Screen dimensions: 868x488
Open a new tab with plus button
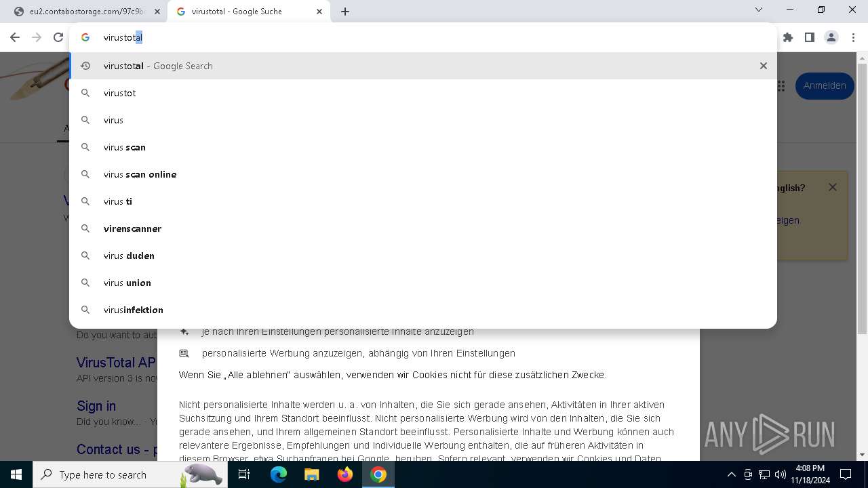(345, 12)
